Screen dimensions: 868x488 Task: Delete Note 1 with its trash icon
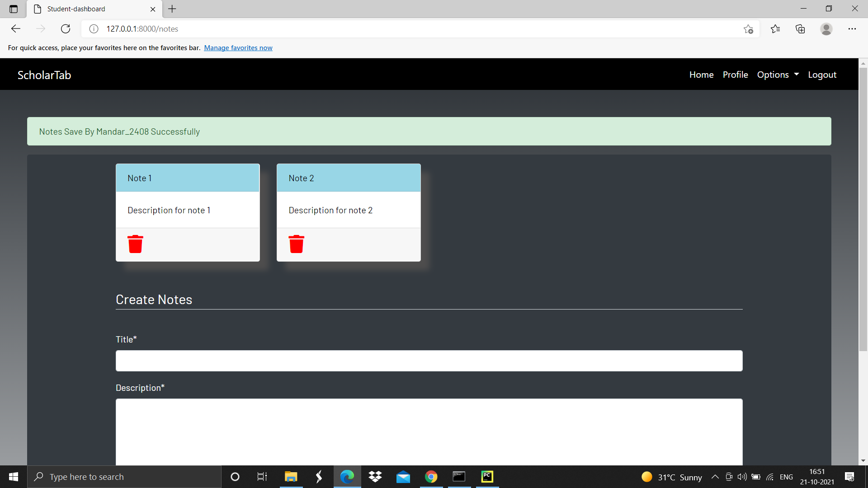pos(135,244)
